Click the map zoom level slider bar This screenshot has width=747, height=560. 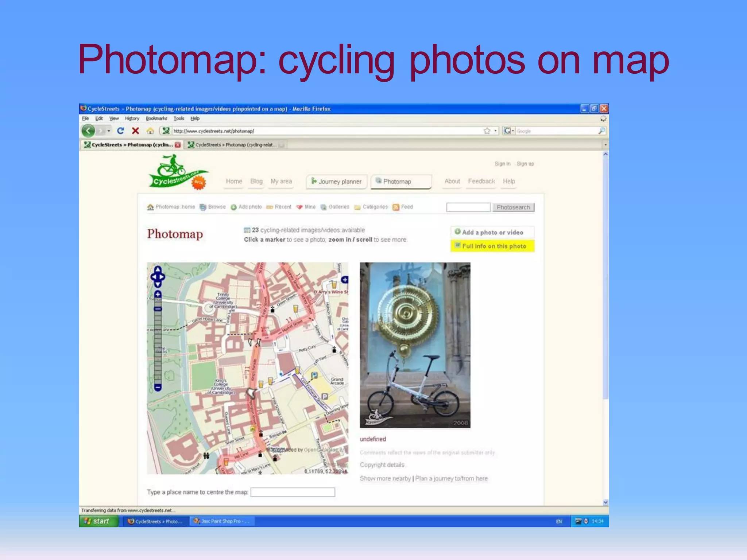pyautogui.click(x=158, y=341)
